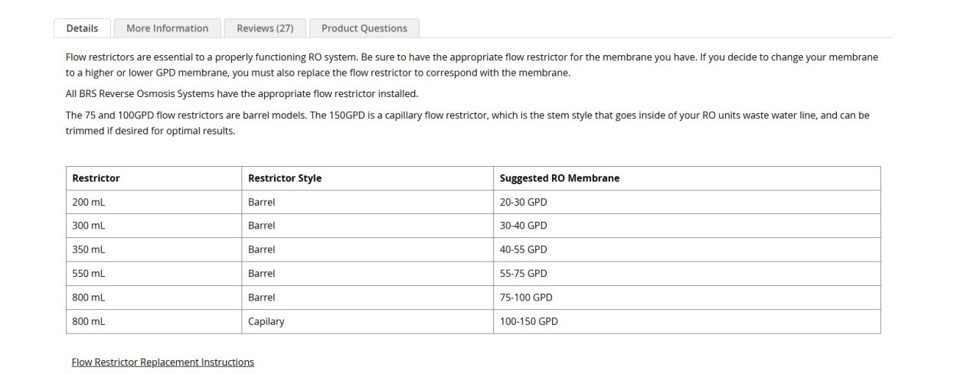Click the Restrictor column header

96,178
